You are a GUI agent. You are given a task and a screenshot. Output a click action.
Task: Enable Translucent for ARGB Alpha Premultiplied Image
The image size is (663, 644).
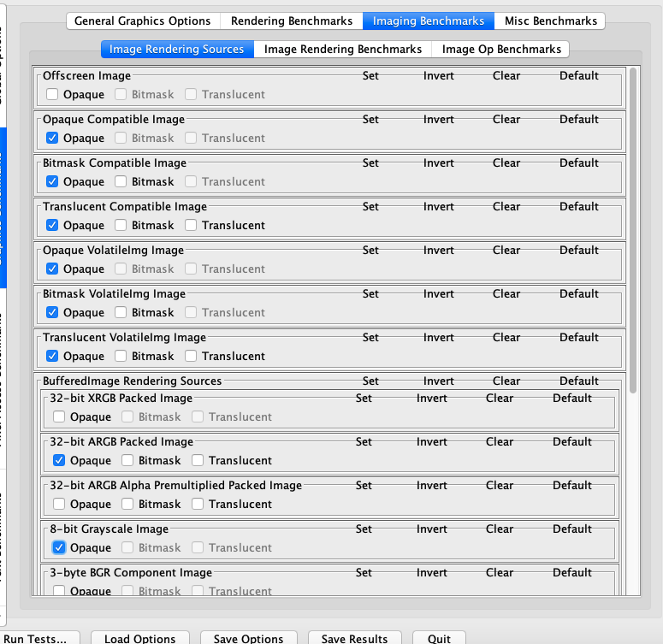[198, 504]
